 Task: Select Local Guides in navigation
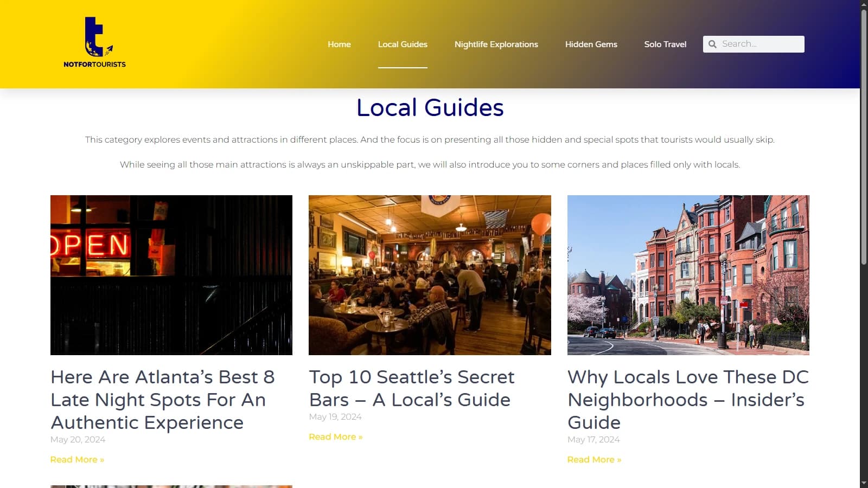click(403, 44)
